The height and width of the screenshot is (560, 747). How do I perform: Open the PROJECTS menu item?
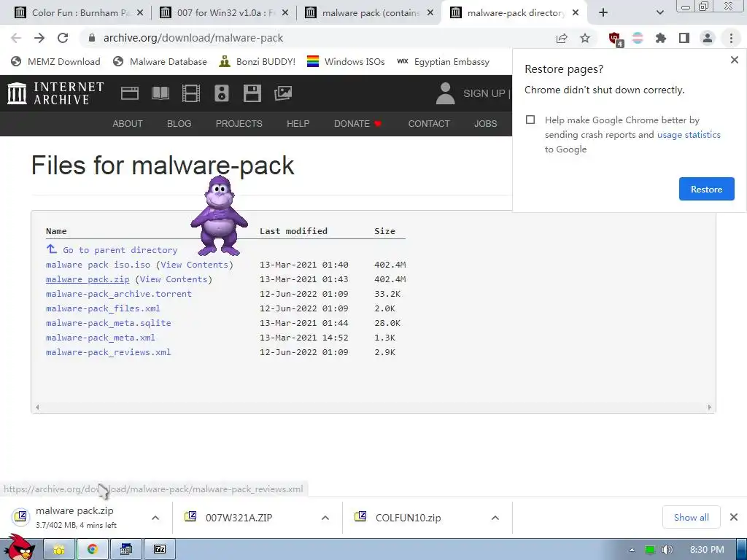point(239,124)
